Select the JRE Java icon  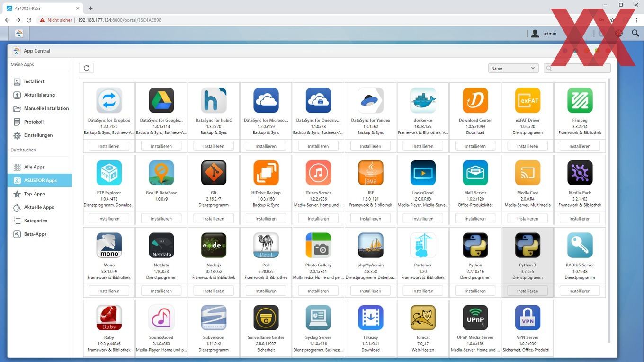(x=370, y=173)
